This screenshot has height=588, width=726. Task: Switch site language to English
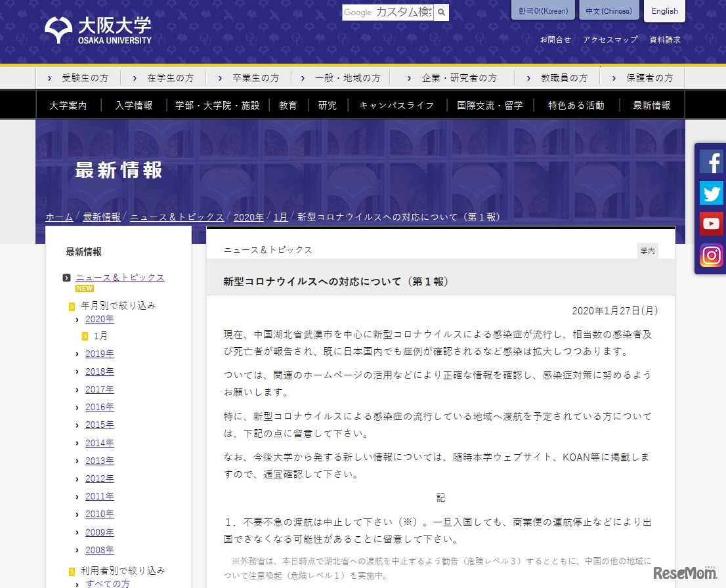tap(664, 10)
